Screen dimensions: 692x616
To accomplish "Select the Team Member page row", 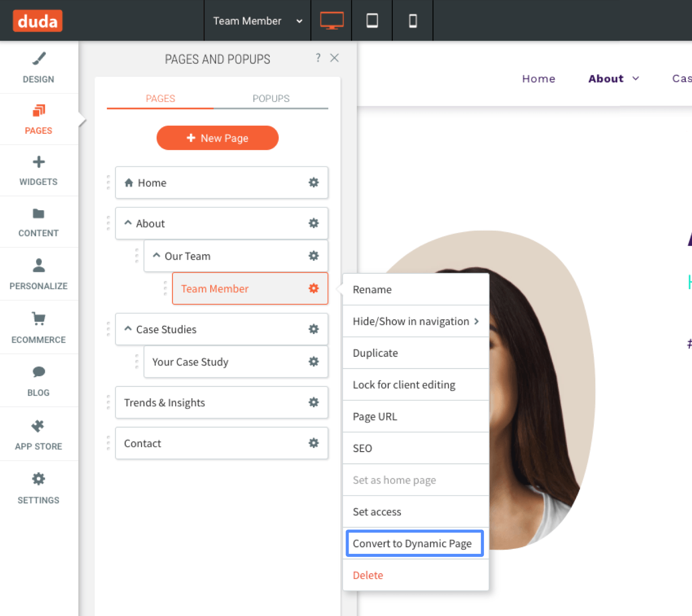I will click(x=250, y=288).
